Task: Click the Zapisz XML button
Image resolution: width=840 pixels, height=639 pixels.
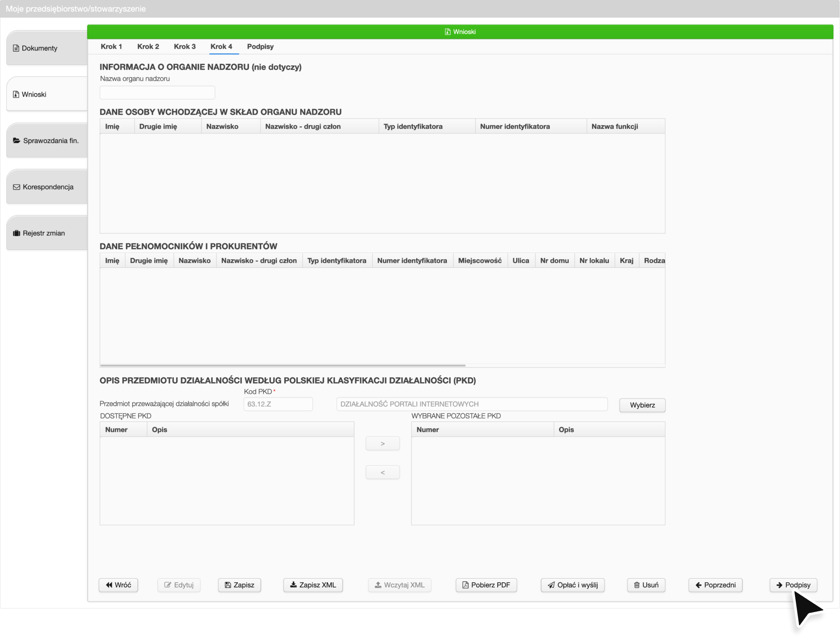Action: pos(313,585)
